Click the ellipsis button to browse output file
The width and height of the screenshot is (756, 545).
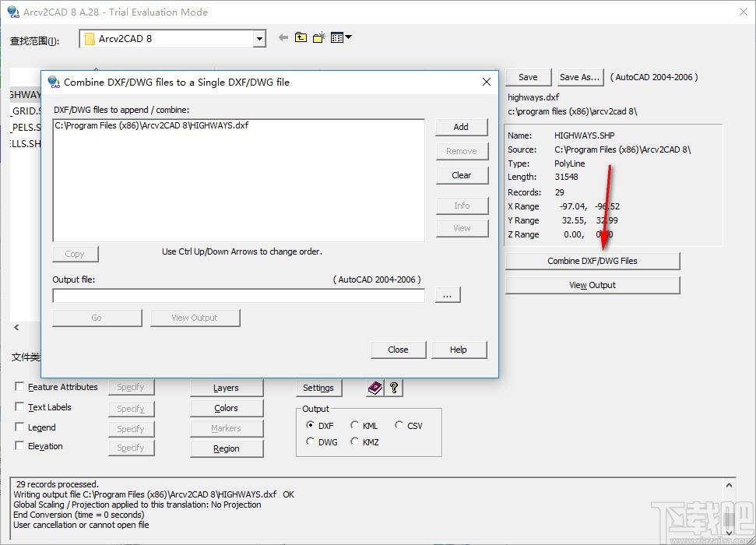447,294
